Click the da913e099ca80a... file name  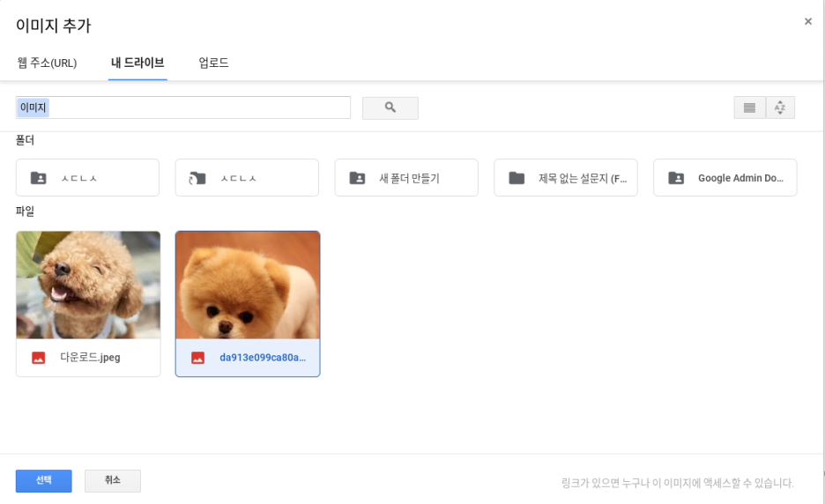coord(263,358)
